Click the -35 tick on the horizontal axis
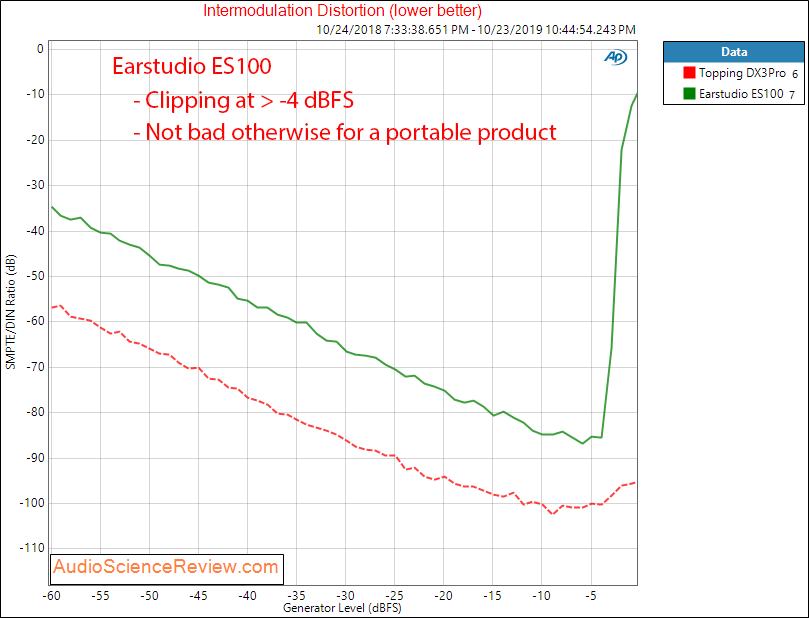809x618 pixels. pyautogui.click(x=297, y=596)
